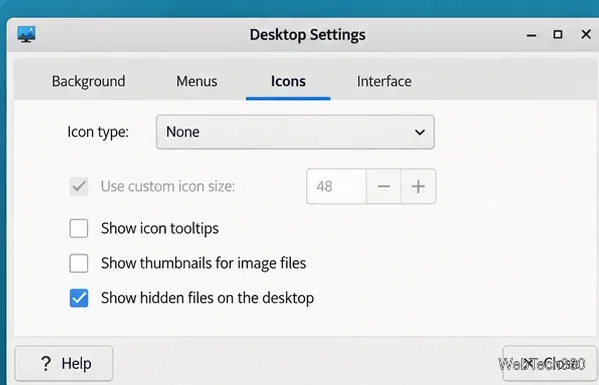599x385 pixels.
Task: Increase icon size with plus button
Action: tap(418, 186)
